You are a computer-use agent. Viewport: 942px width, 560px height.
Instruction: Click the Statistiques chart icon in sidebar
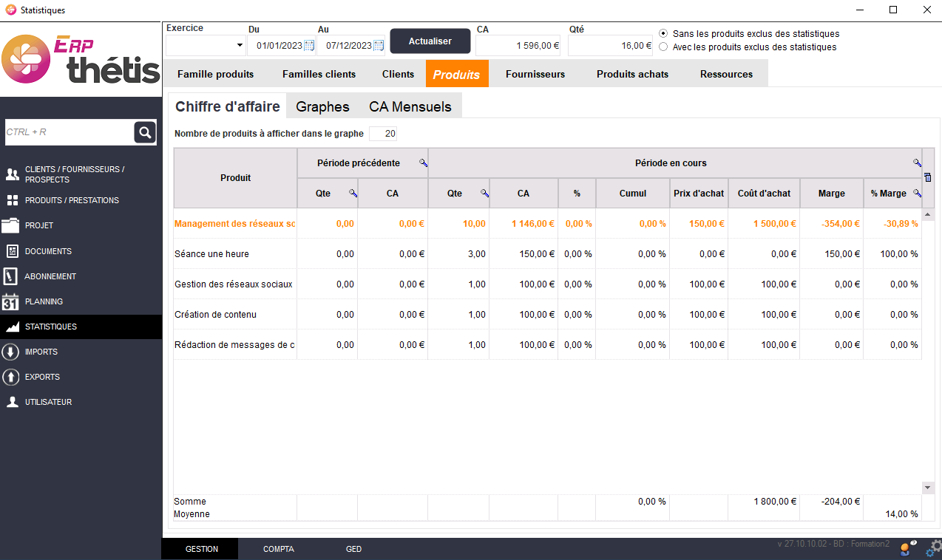12,327
